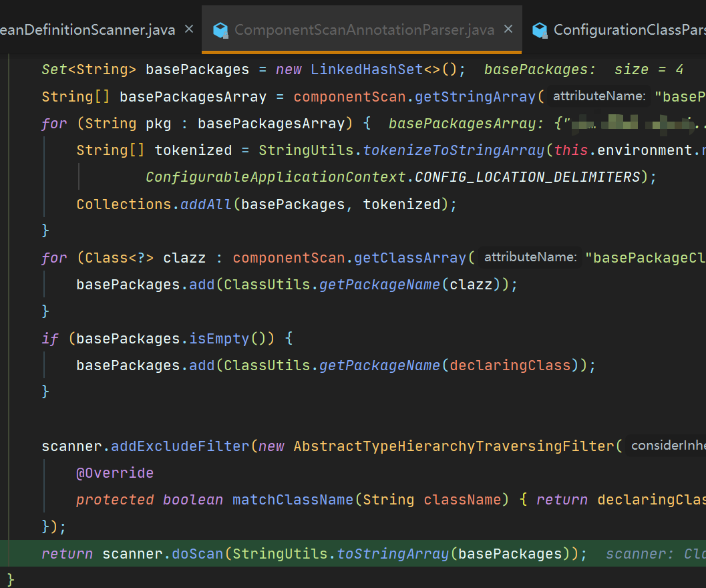Image resolution: width=706 pixels, height=588 pixels.
Task: Click the basePackages size = 4 inline debug value
Action: (584, 69)
